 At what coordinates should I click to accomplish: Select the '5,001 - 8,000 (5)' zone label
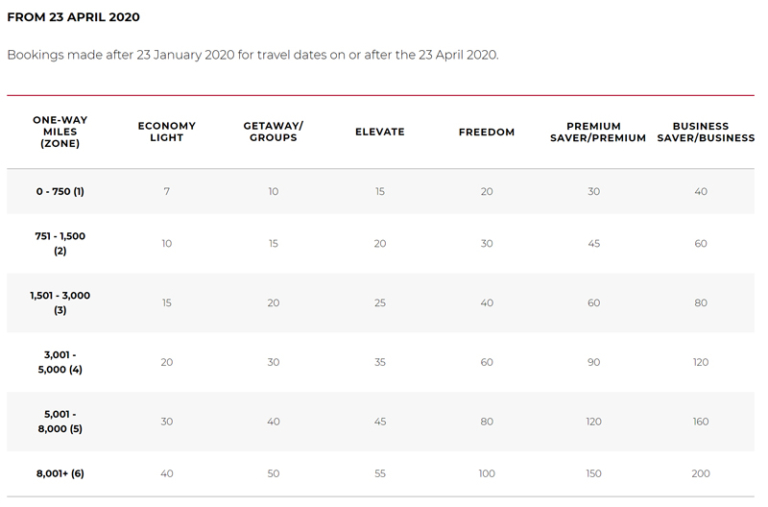coord(60,421)
